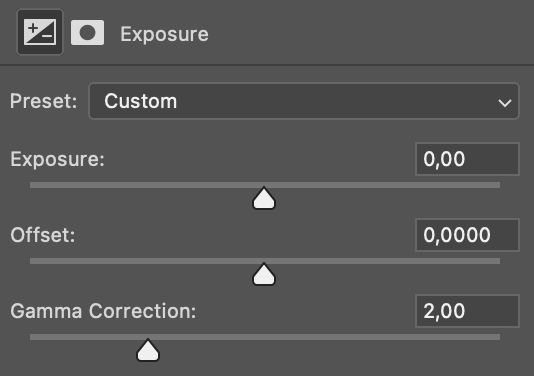This screenshot has width=534, height=376.
Task: Click Offset slider track left of handle
Action: (141, 261)
